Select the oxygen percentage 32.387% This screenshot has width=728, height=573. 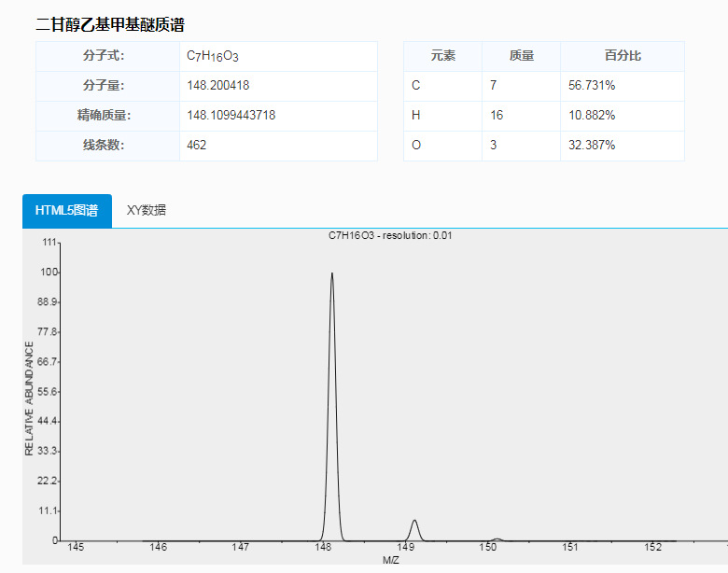592,146
